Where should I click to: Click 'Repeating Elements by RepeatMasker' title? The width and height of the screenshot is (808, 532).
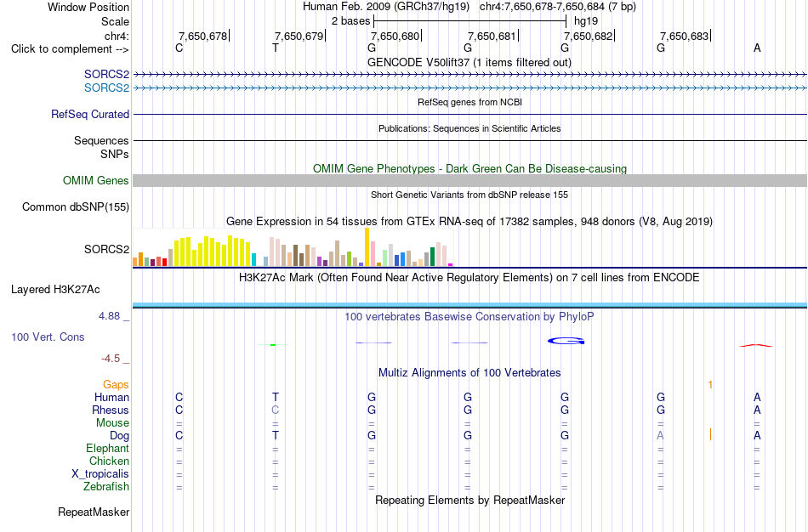[470, 500]
